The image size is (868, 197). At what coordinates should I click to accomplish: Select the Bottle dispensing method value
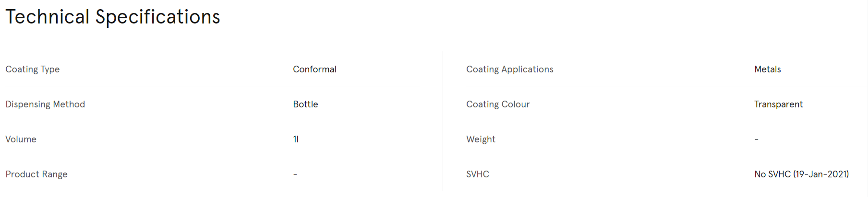pos(305,104)
